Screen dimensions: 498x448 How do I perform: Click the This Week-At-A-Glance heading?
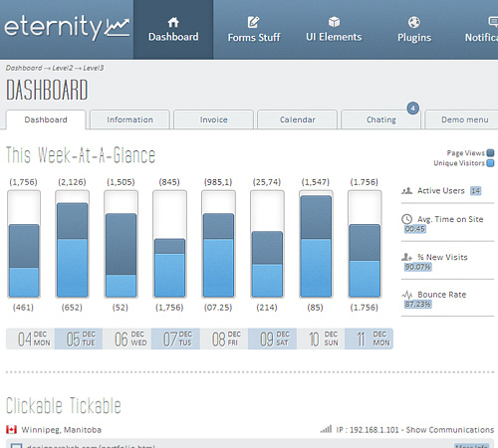tap(81, 155)
